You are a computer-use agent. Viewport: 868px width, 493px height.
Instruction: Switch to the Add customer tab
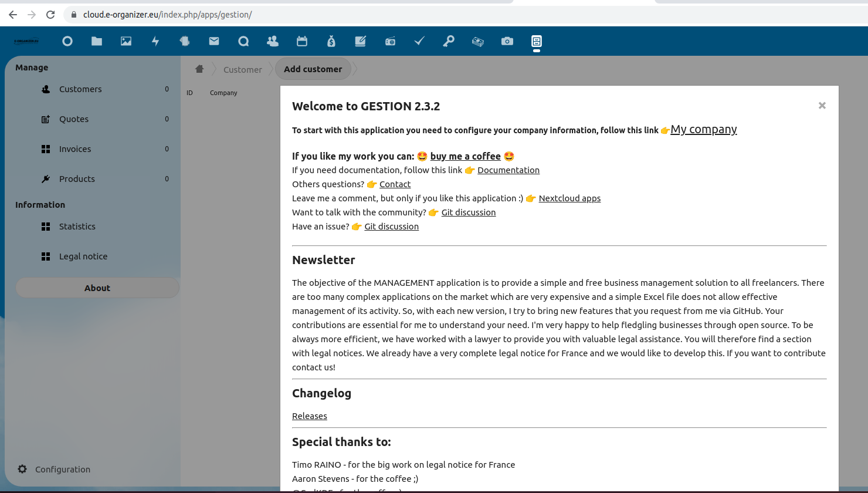313,69
